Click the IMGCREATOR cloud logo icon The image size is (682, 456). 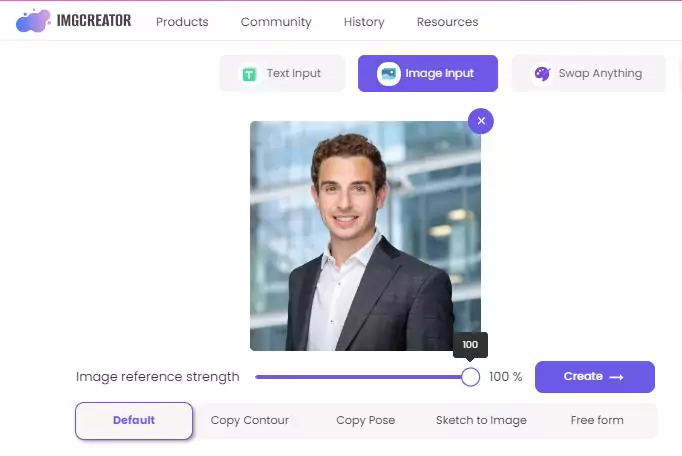pos(33,20)
